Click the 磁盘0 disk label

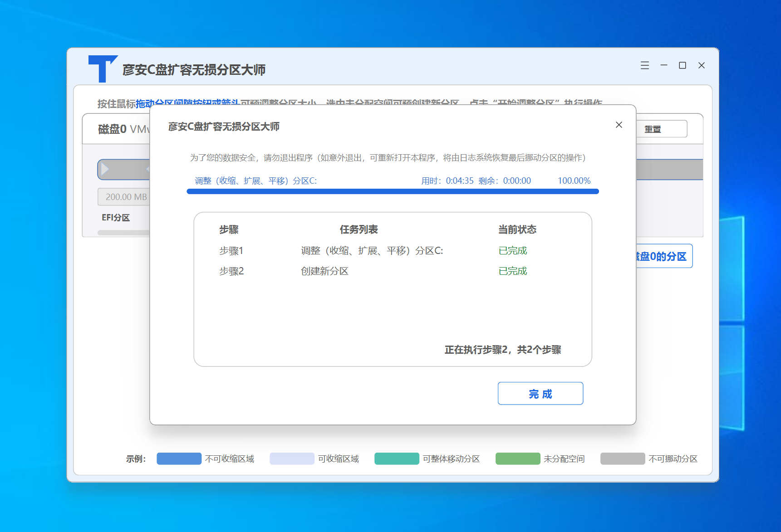pyautogui.click(x=112, y=129)
